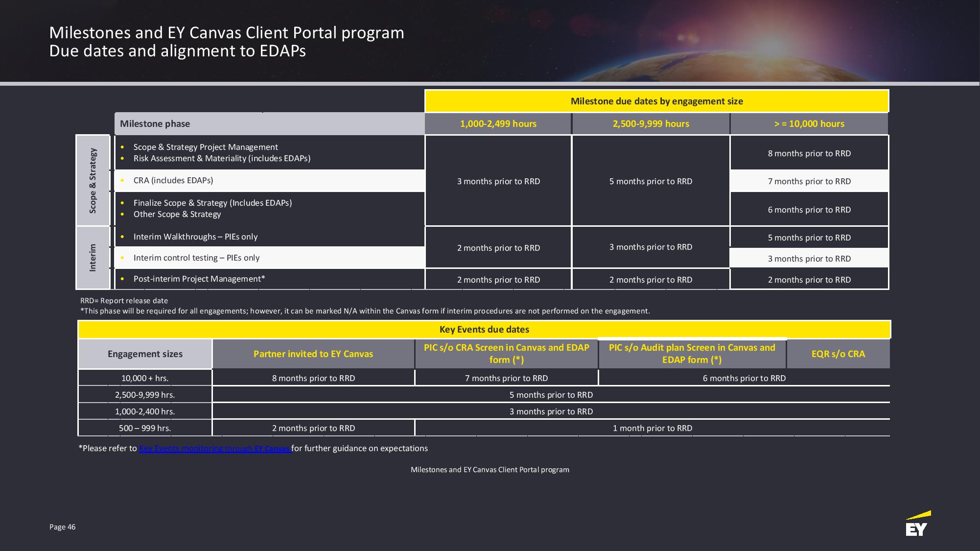This screenshot has height=551, width=980.
Task: Select the slide title 'Milestones and EY Canvas Client Portal program' at top
Action: pyautogui.click(x=227, y=32)
